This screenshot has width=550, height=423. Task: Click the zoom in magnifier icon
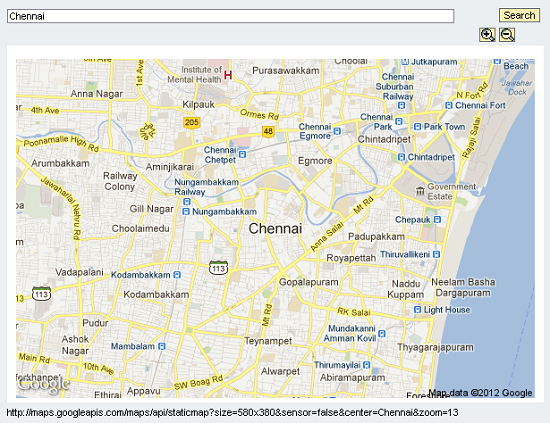pos(487,35)
